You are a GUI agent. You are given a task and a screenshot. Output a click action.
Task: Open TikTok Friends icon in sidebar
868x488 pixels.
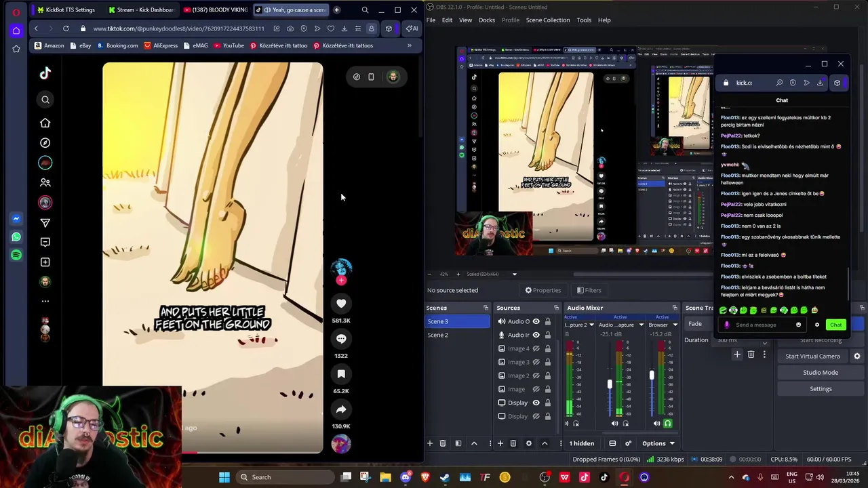click(x=45, y=182)
